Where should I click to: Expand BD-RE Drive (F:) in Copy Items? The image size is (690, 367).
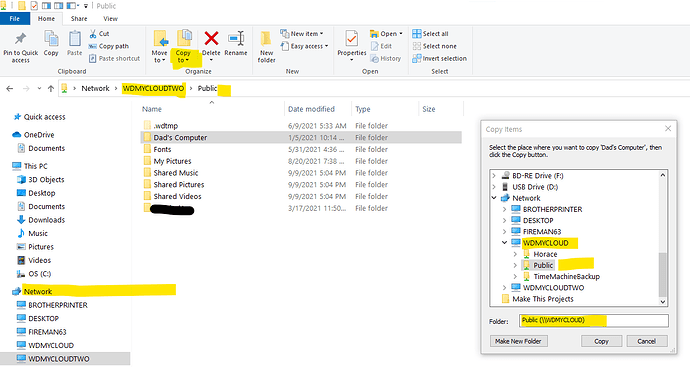coord(494,176)
